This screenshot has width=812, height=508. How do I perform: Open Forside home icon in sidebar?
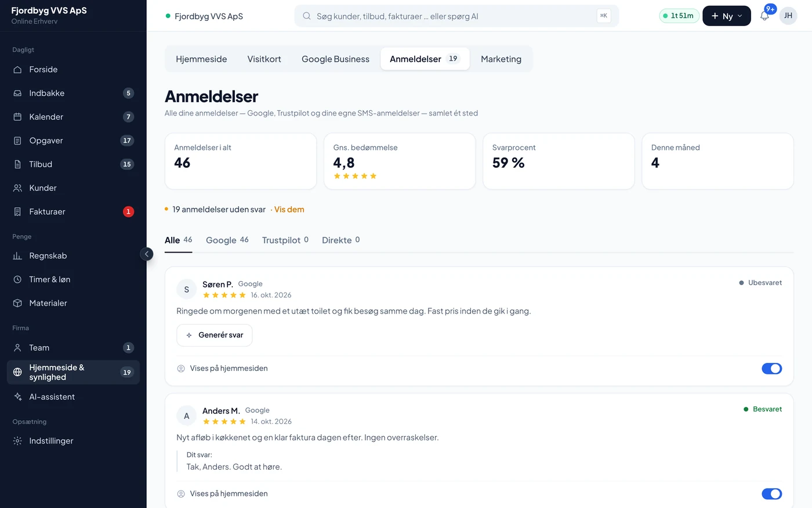17,70
